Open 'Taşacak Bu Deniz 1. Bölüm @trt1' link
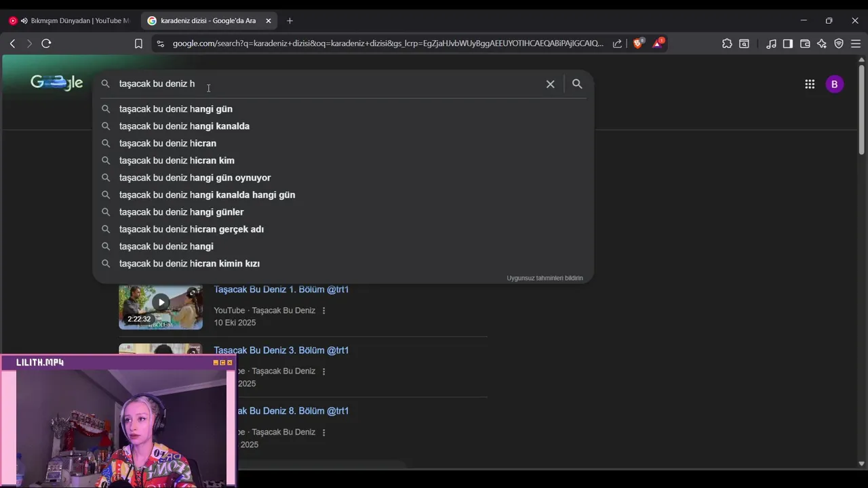 pos(281,289)
